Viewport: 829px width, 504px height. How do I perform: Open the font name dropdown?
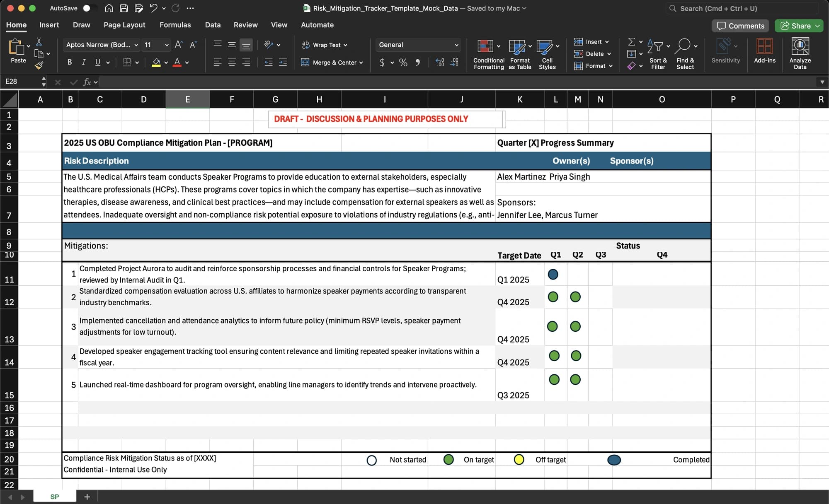(x=136, y=45)
